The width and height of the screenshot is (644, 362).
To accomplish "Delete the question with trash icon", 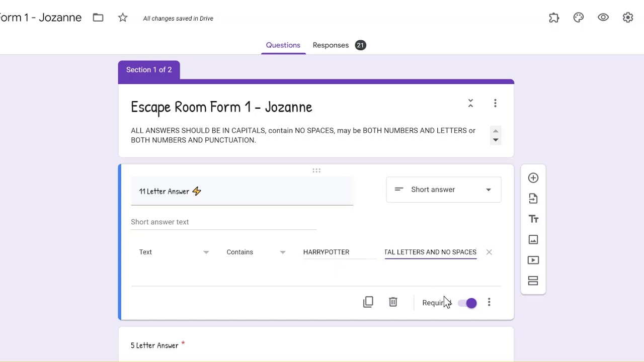I will point(393,302).
